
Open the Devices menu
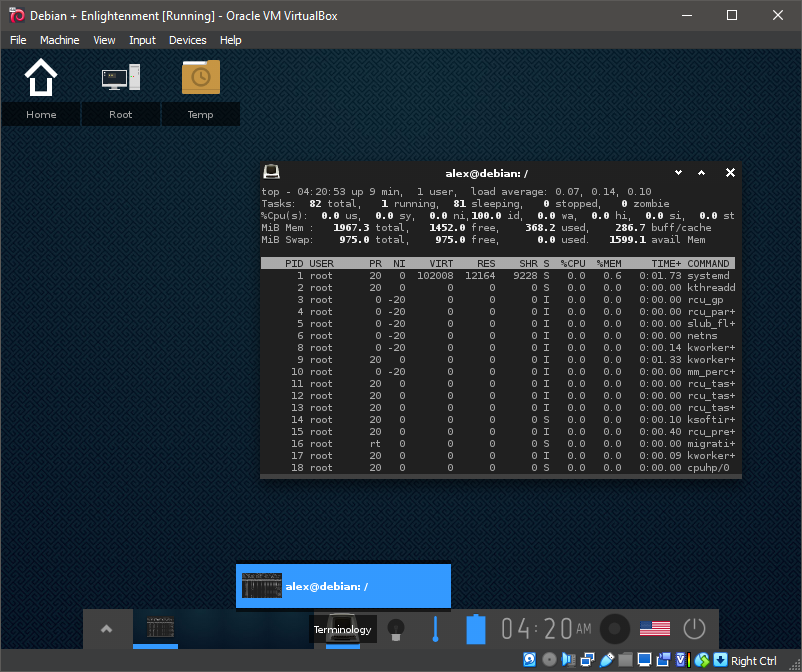[x=187, y=40]
